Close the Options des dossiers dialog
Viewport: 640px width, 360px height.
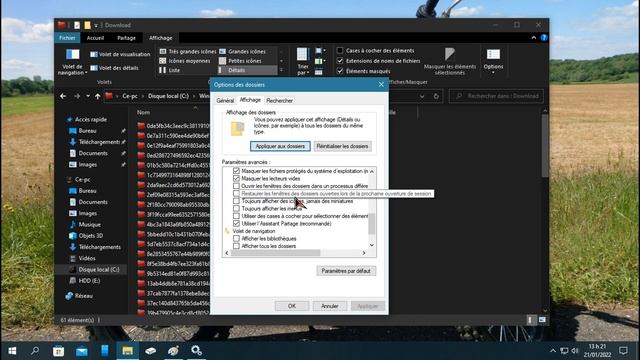(x=381, y=84)
